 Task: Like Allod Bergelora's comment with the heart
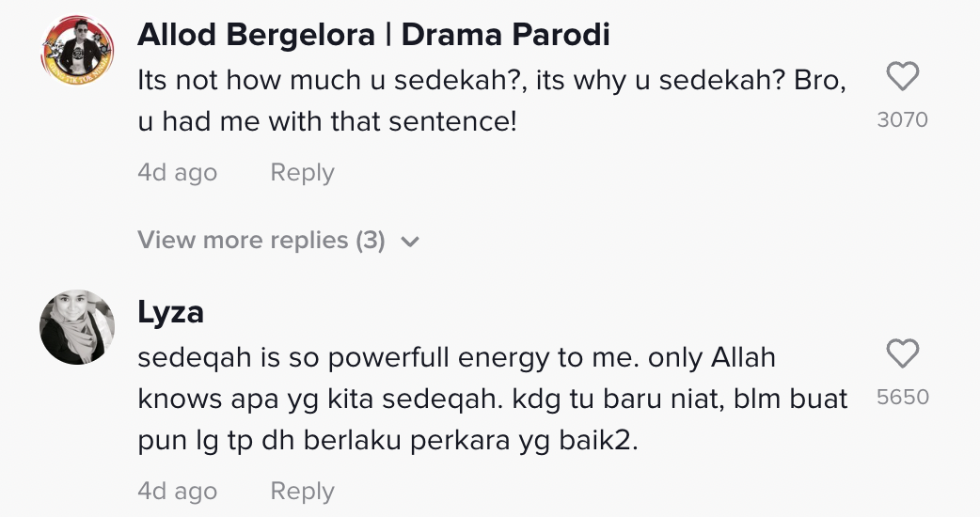coord(902,77)
